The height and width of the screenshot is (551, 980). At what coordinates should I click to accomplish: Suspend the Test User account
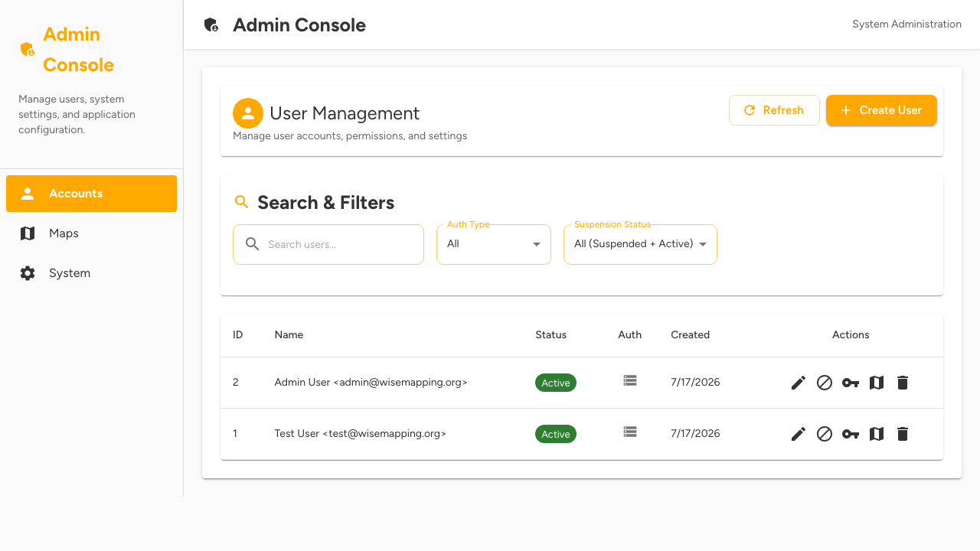[825, 434]
